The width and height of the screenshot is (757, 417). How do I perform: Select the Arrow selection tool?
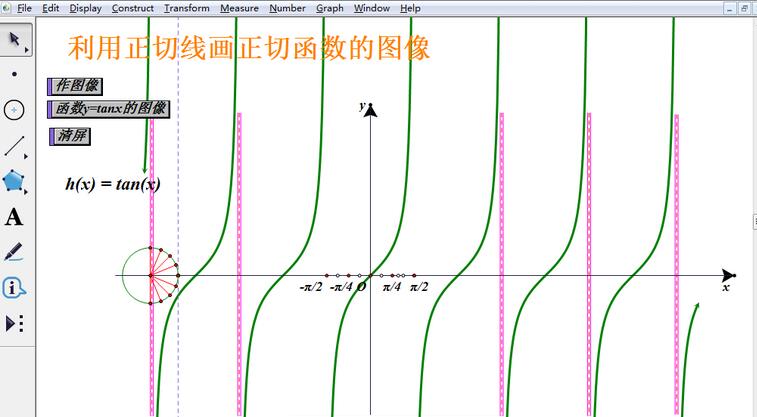pyautogui.click(x=15, y=40)
